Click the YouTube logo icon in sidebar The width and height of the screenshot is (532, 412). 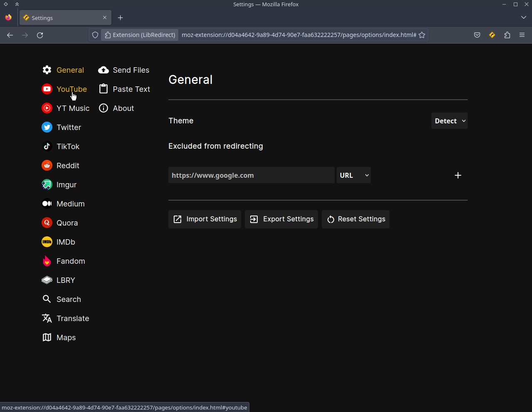(x=47, y=89)
